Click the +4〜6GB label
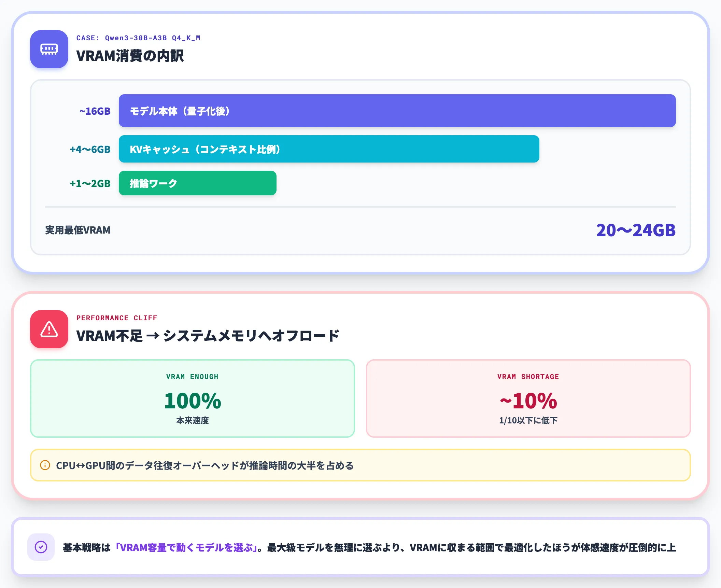721x588 pixels. (90, 149)
